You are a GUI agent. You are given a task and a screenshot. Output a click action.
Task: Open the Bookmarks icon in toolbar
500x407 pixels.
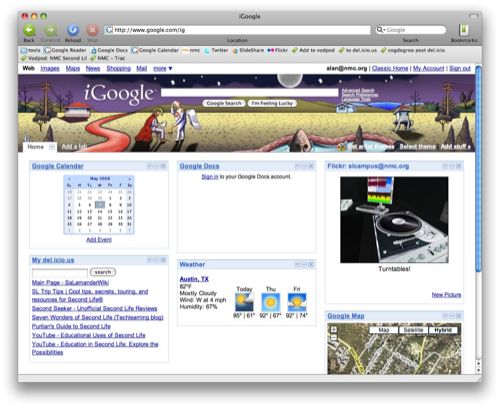(464, 30)
